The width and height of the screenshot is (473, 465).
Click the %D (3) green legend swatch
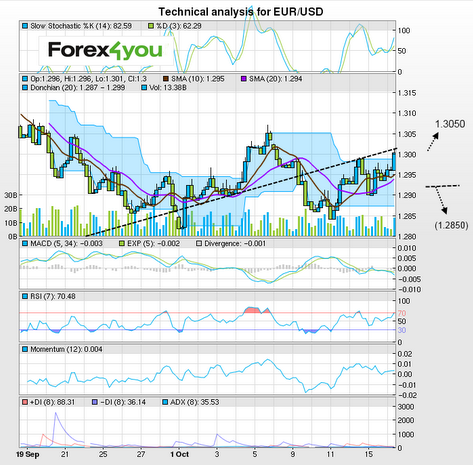tap(151, 26)
